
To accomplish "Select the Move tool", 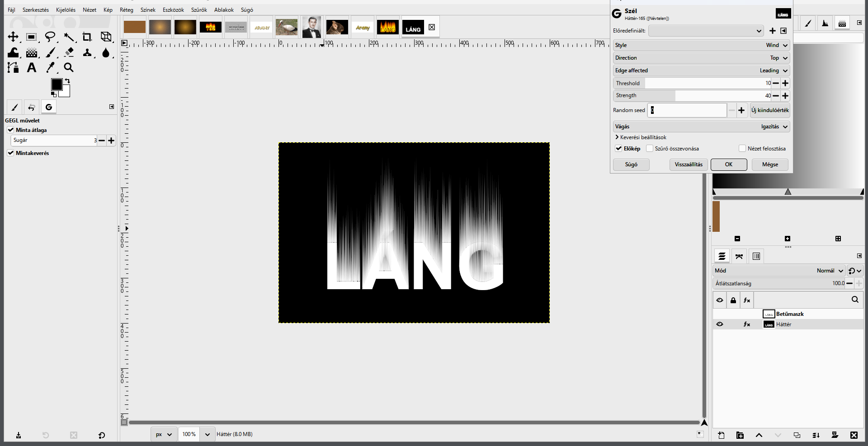I will pyautogui.click(x=13, y=37).
